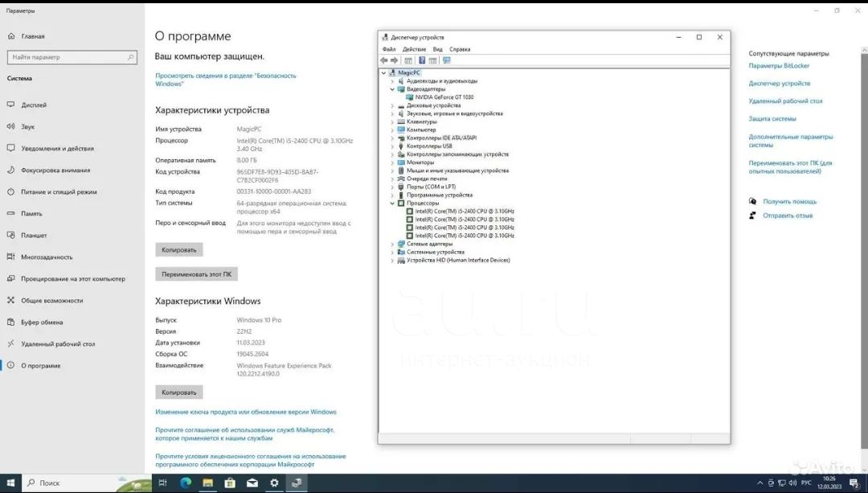
Task: Expand Аудиовходы и аудиовыходы
Action: (x=392, y=81)
